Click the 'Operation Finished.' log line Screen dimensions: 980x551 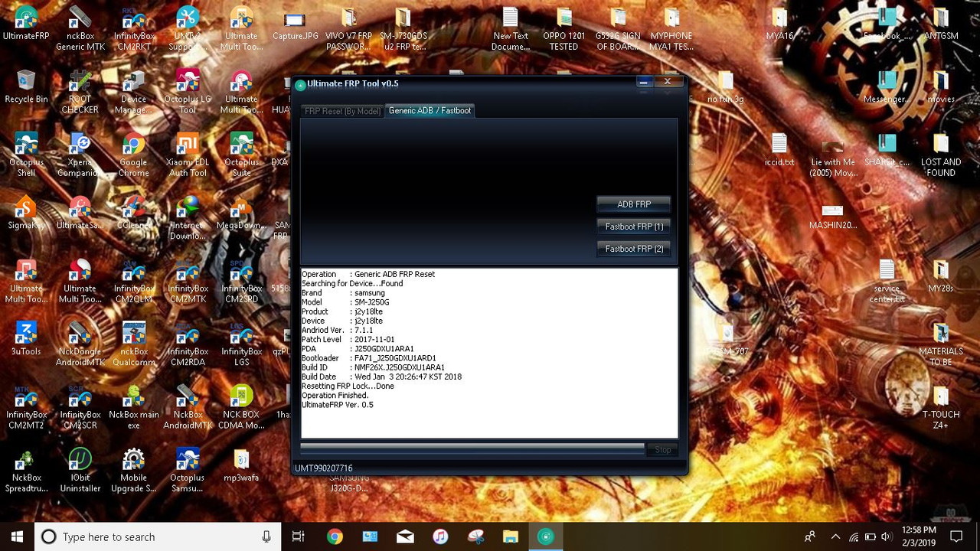pyautogui.click(x=335, y=396)
